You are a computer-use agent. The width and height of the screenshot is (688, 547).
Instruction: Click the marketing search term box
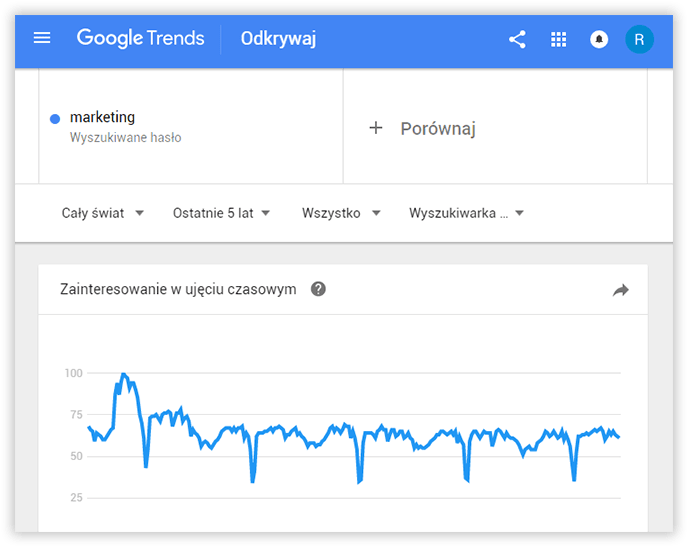tap(190, 126)
